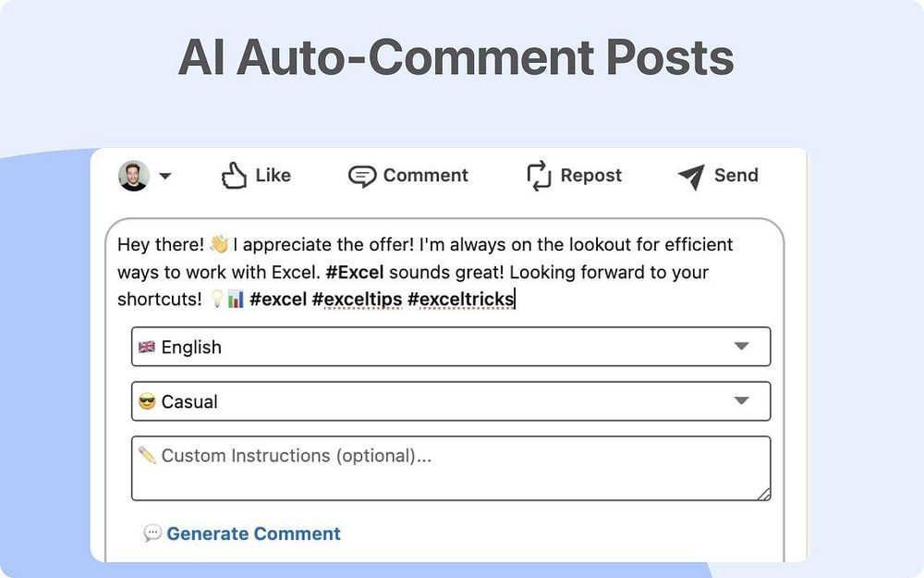Click the Like label
This screenshot has height=578, width=924.
point(273,175)
